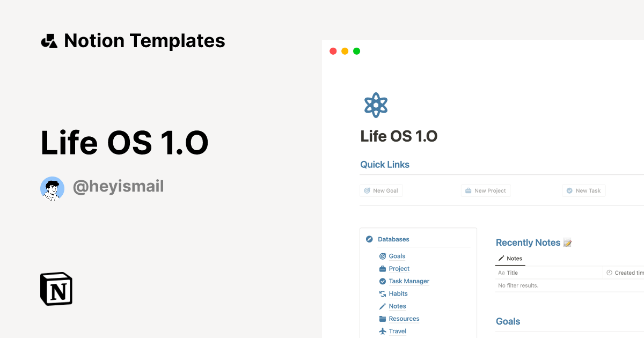This screenshot has height=338, width=644.
Task: Click the memo emoji next to Recently Notes
Action: click(x=568, y=242)
